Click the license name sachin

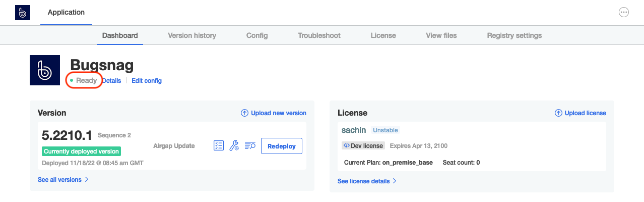354,130
